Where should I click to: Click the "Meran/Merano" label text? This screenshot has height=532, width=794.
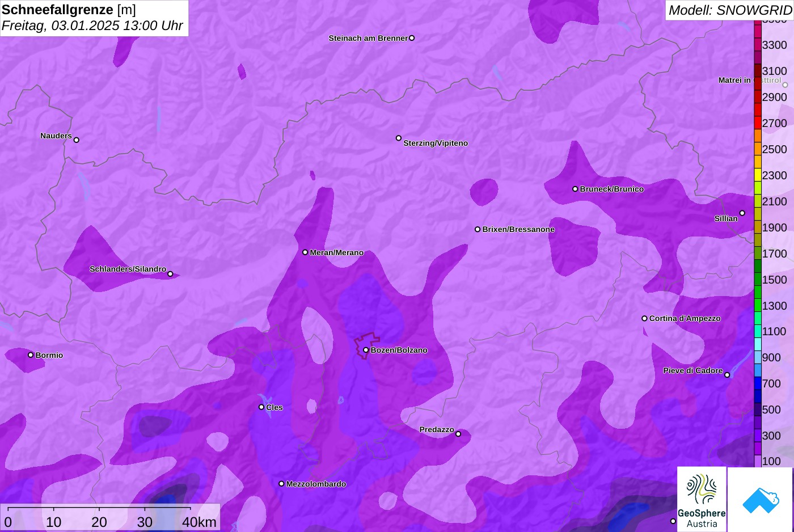click(x=337, y=252)
